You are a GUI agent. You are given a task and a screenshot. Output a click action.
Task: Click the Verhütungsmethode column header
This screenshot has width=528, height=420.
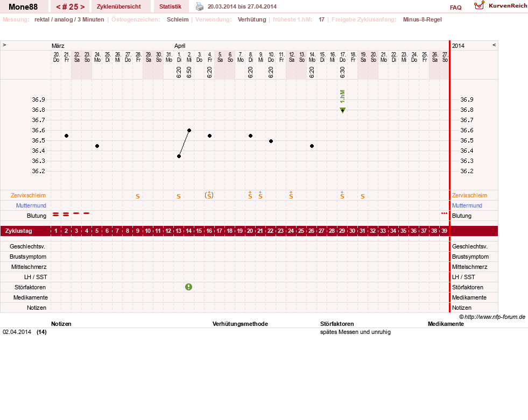point(240,324)
